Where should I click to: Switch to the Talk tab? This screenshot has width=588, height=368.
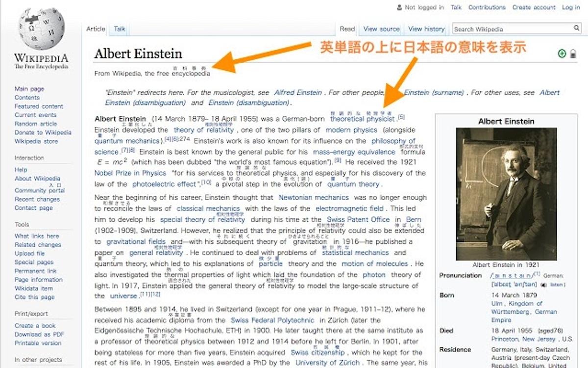click(120, 29)
